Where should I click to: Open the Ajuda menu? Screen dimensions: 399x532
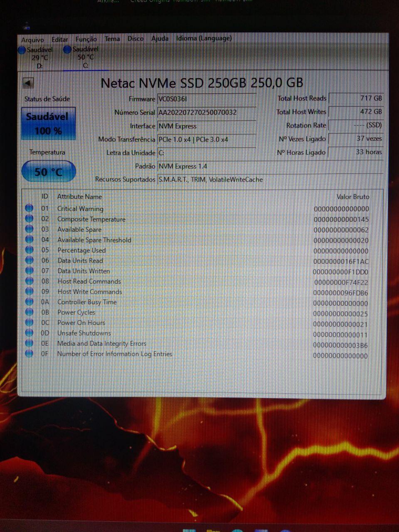[x=160, y=39]
